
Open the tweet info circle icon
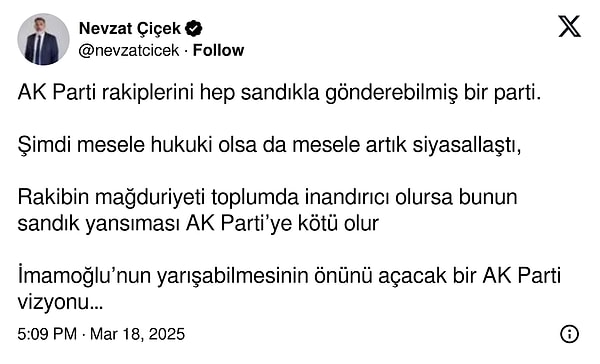tap(569, 334)
